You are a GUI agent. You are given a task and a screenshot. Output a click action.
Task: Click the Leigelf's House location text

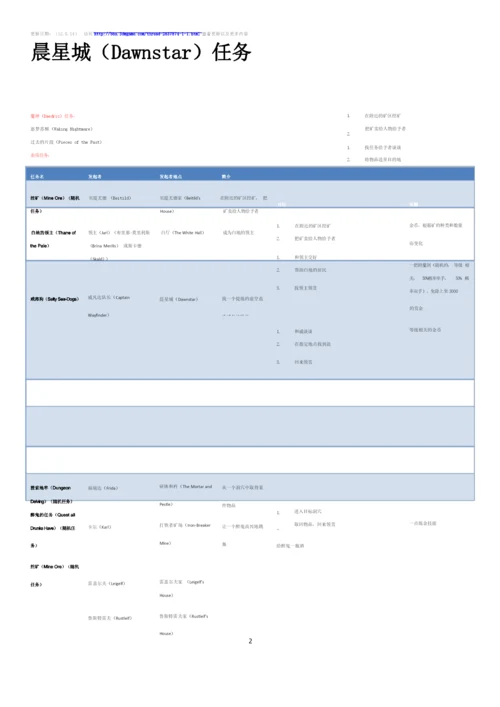pos(182,589)
